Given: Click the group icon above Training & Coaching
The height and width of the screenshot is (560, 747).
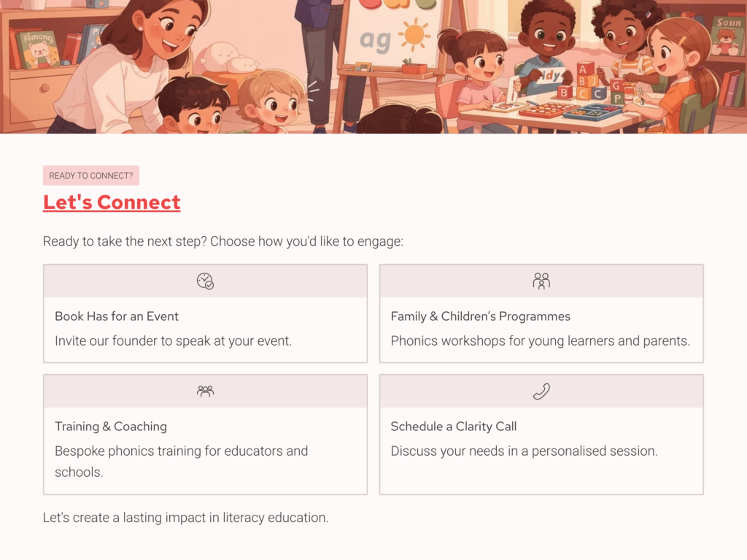Looking at the screenshot, I should (205, 391).
